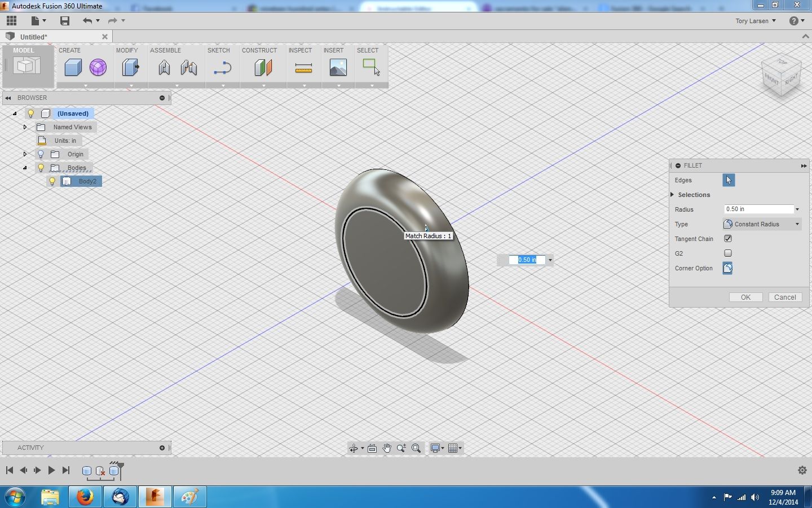812x508 pixels.
Task: Open the grid display settings dropdown
Action: [x=461, y=448]
